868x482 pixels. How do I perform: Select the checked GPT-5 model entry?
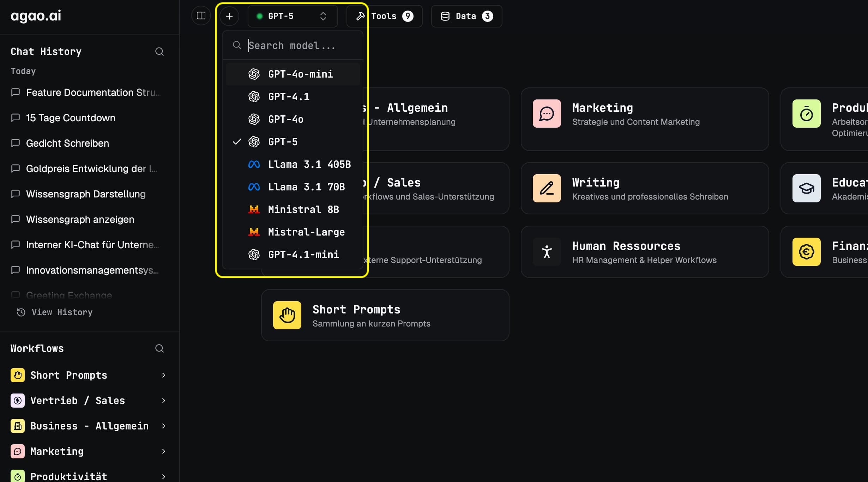[x=293, y=142]
